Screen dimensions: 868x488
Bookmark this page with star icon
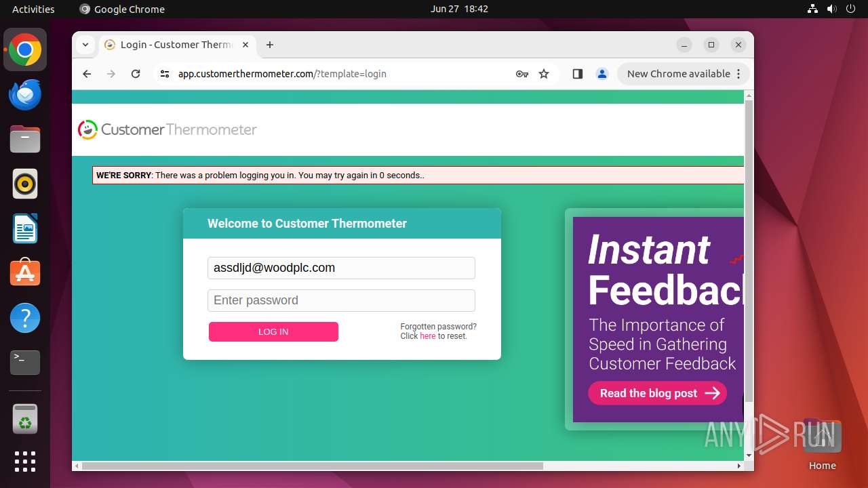[544, 74]
